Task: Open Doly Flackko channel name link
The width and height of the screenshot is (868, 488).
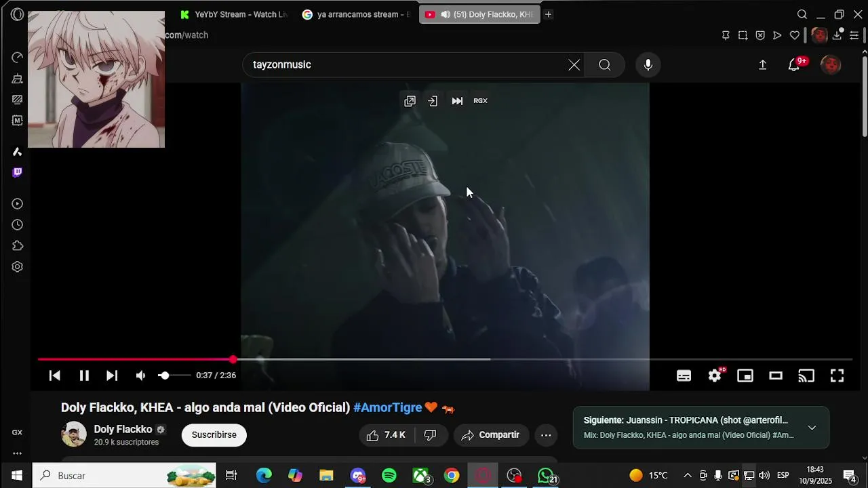Action: 123,430
